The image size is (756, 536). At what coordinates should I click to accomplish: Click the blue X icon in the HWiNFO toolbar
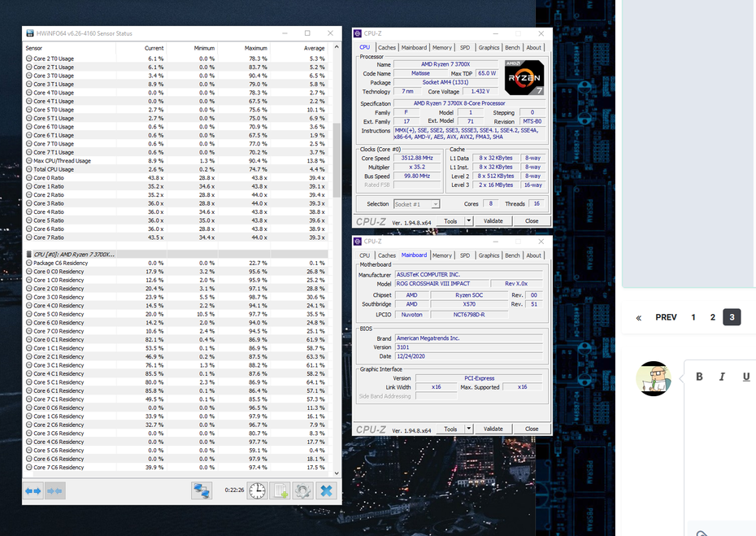tap(326, 490)
